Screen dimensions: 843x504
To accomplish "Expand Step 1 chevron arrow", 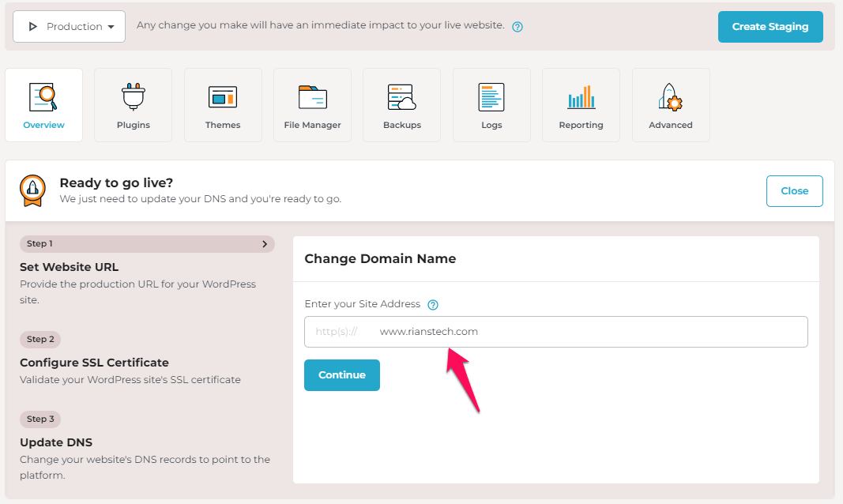I will tap(265, 244).
